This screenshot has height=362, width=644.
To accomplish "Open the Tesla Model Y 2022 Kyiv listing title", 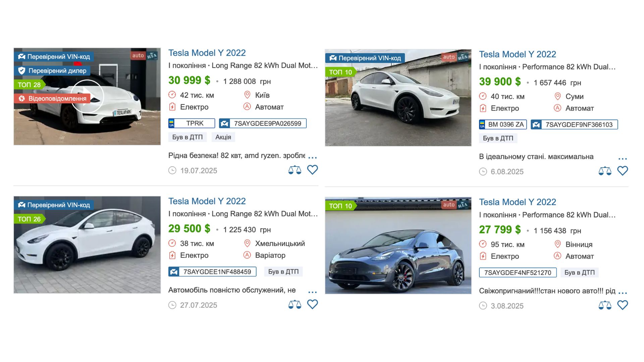I will pos(207,53).
